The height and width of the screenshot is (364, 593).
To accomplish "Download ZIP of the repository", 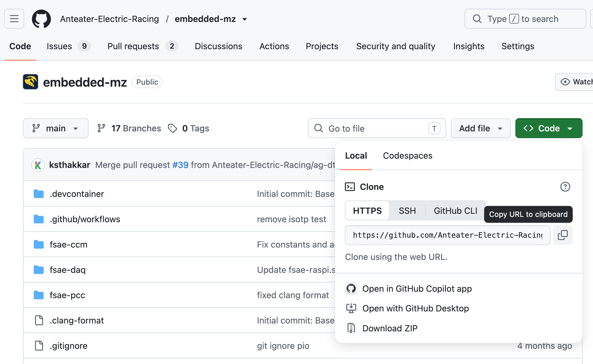I will click(x=390, y=328).
